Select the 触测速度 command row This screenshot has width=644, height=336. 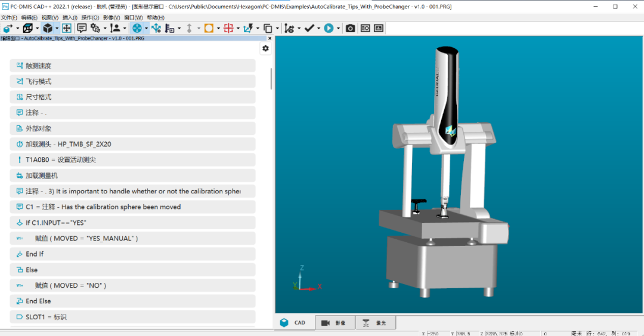132,66
